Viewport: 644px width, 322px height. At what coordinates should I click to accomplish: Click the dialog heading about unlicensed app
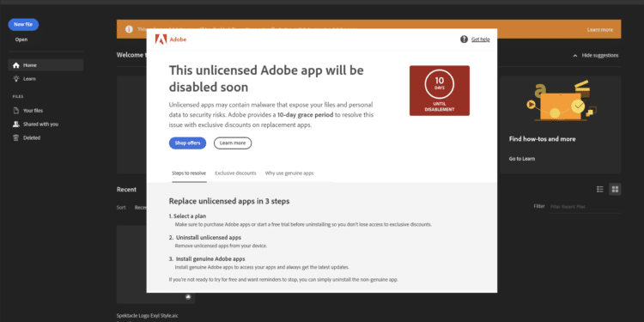click(266, 78)
